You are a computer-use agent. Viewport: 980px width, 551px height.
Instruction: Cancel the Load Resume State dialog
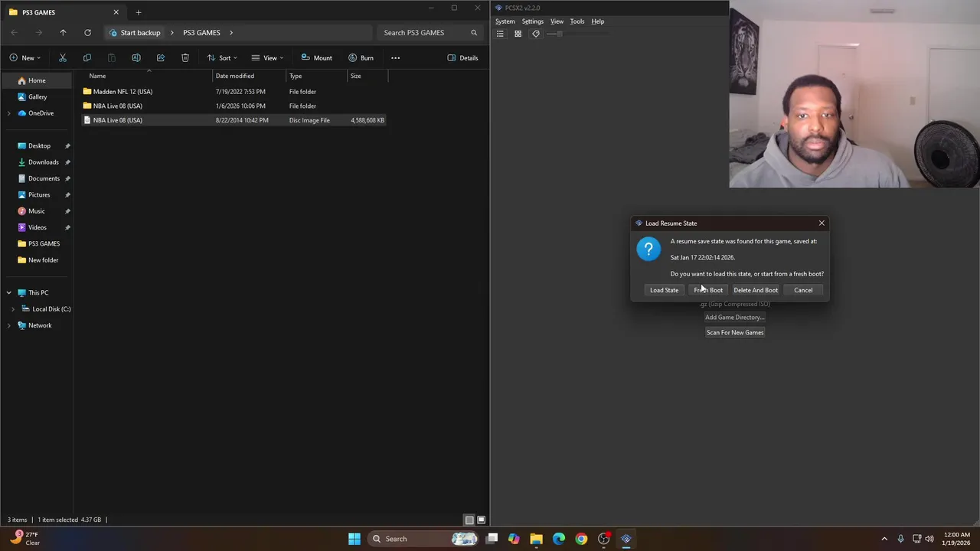pyautogui.click(x=803, y=290)
